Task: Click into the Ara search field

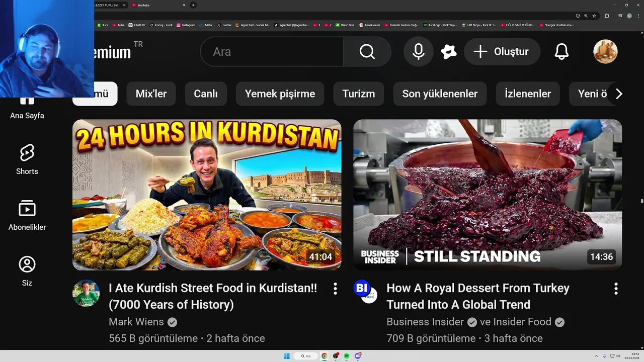Action: tap(272, 51)
